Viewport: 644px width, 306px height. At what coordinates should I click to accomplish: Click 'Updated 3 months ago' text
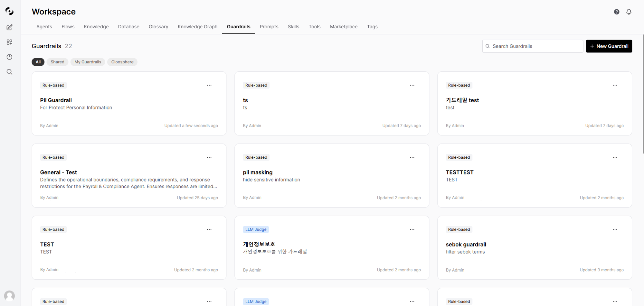click(x=602, y=270)
